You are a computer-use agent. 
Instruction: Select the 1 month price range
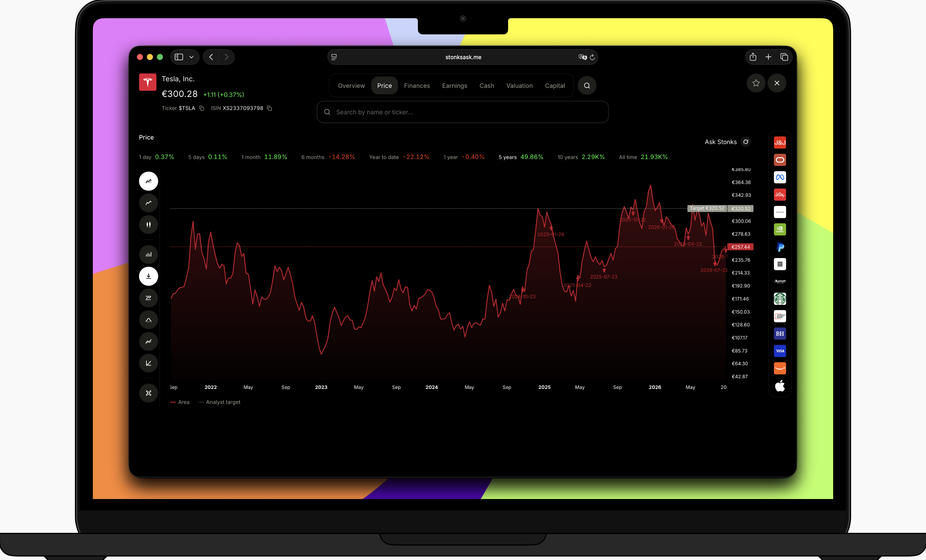pyautogui.click(x=264, y=157)
